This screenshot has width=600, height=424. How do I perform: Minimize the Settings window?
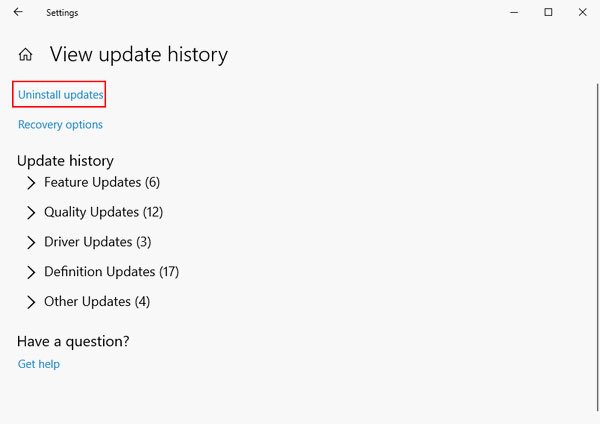pyautogui.click(x=514, y=12)
